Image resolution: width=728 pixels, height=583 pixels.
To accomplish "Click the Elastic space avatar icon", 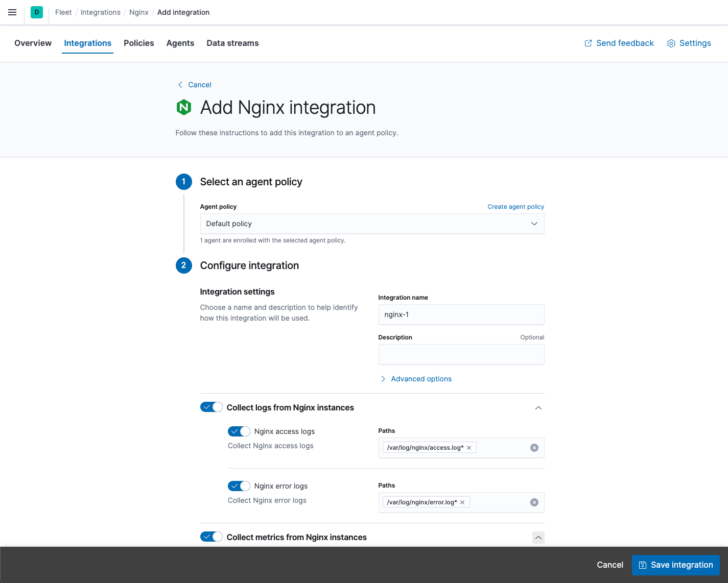I will (36, 12).
